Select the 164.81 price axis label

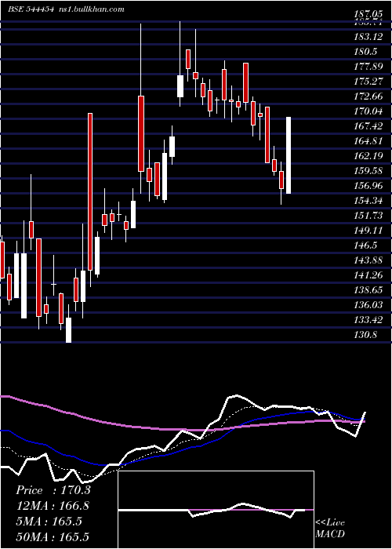coord(368,141)
